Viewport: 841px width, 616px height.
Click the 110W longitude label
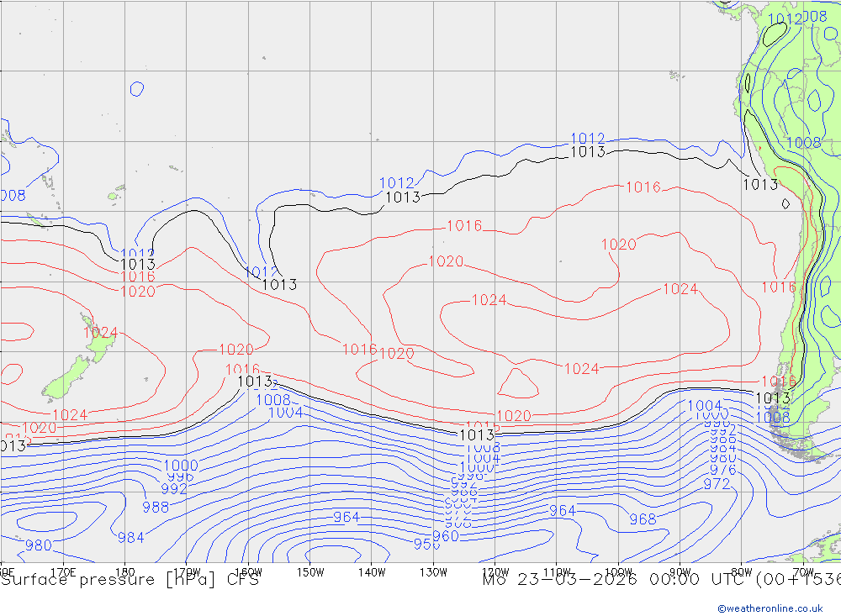[x=557, y=572]
